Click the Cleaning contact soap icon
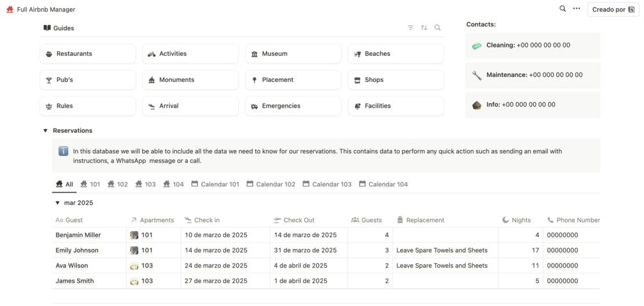This screenshot has width=644, height=306. [x=477, y=46]
